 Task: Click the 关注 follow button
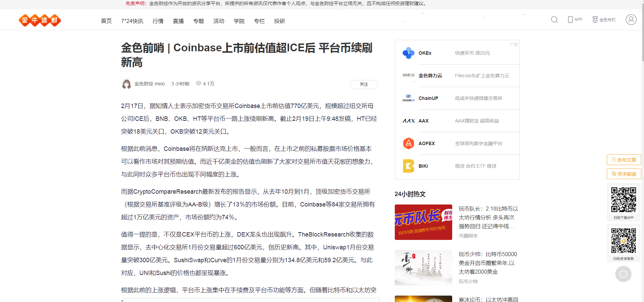pyautogui.click(x=364, y=84)
